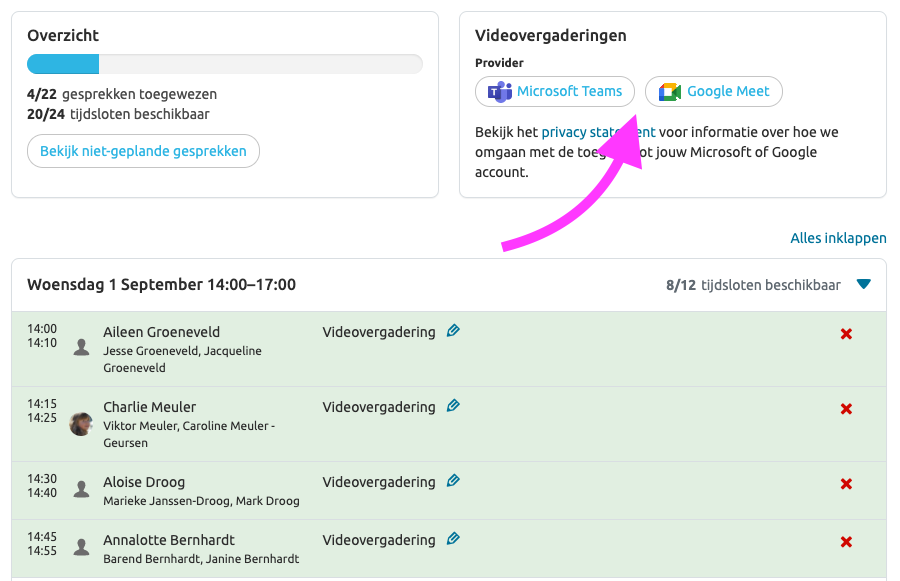Choose Microsoft Teams as meeting provider
This screenshot has height=581, width=900.
point(554,91)
